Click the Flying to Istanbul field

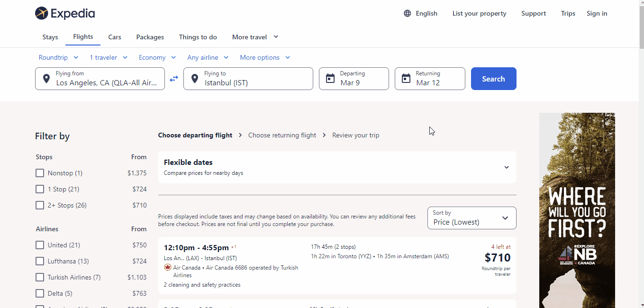pos(248,79)
